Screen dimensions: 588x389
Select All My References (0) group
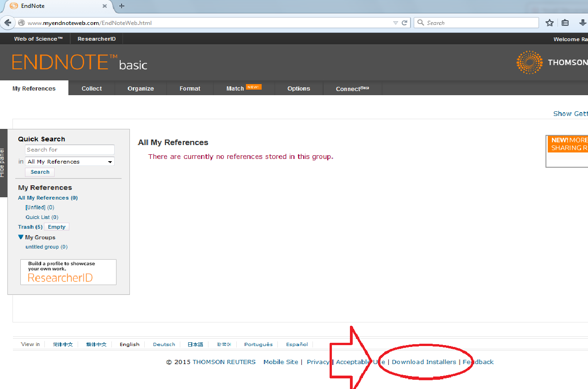48,198
